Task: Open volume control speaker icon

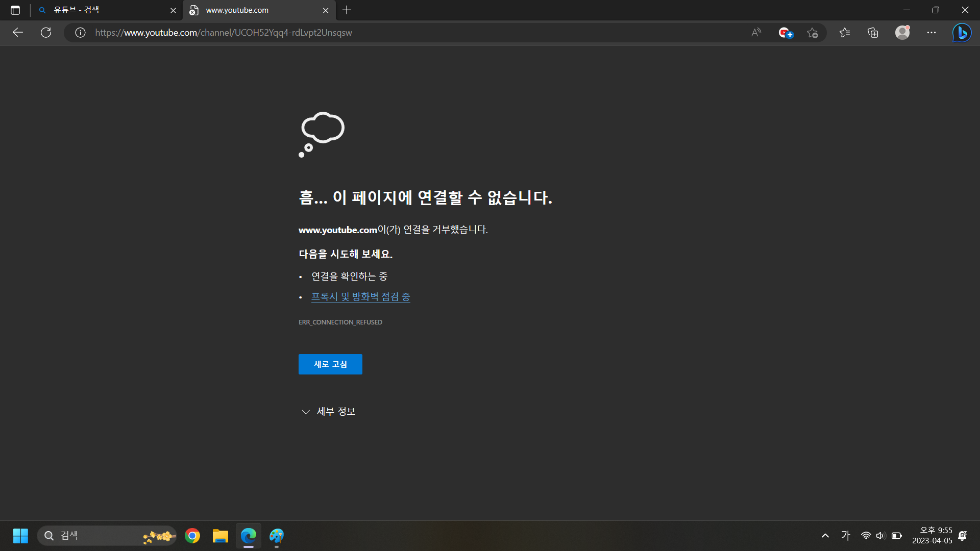Action: tap(881, 536)
